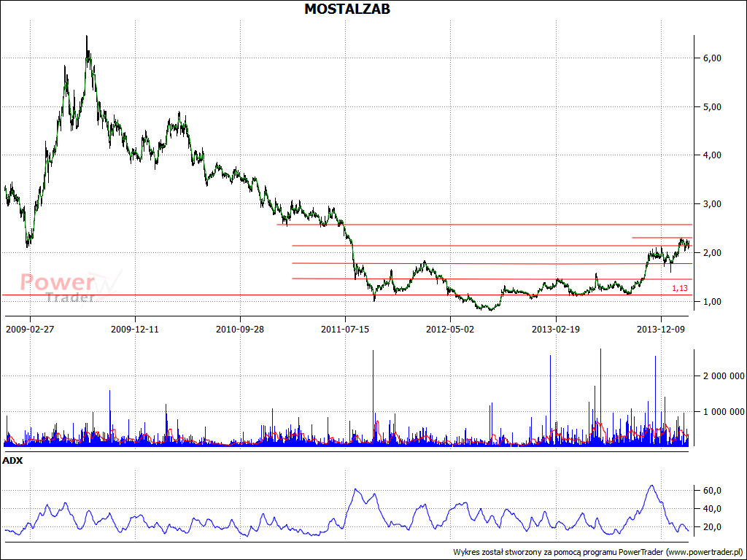
Task: Click the 2,00 price axis label
Action: [x=712, y=253]
